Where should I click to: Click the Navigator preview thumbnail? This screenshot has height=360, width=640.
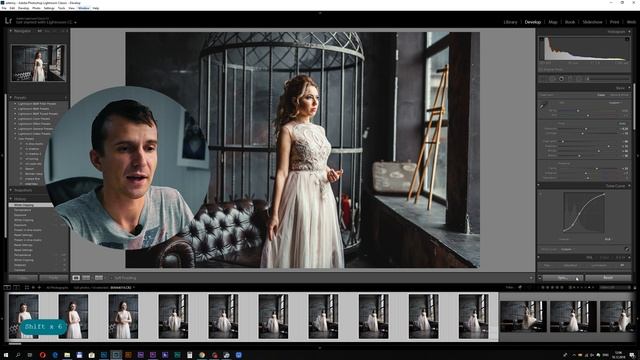coord(38,63)
